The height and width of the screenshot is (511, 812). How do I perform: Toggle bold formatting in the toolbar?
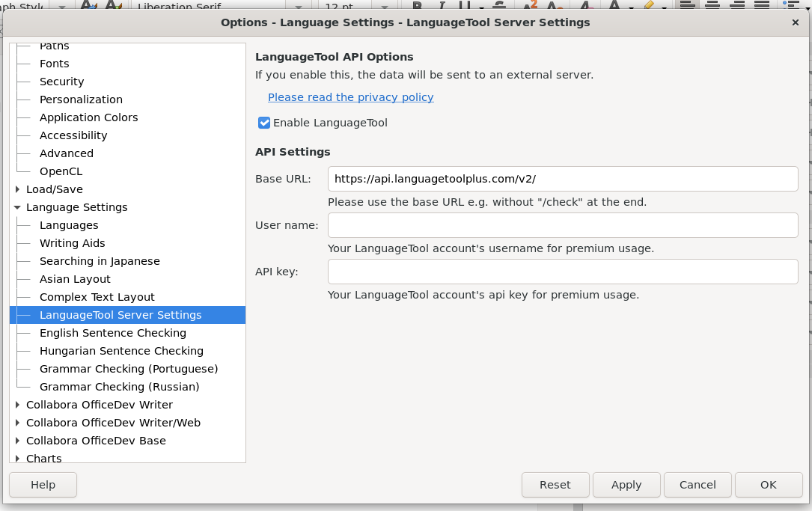coord(417,5)
